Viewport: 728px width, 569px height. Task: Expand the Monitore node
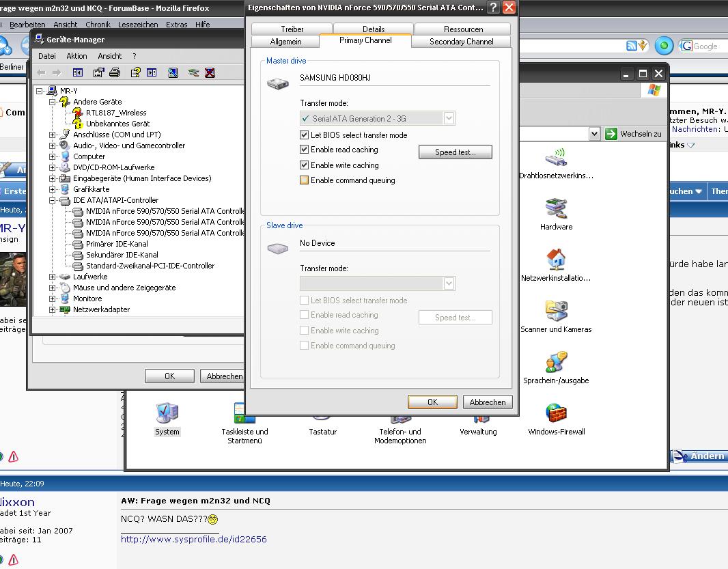(52, 299)
